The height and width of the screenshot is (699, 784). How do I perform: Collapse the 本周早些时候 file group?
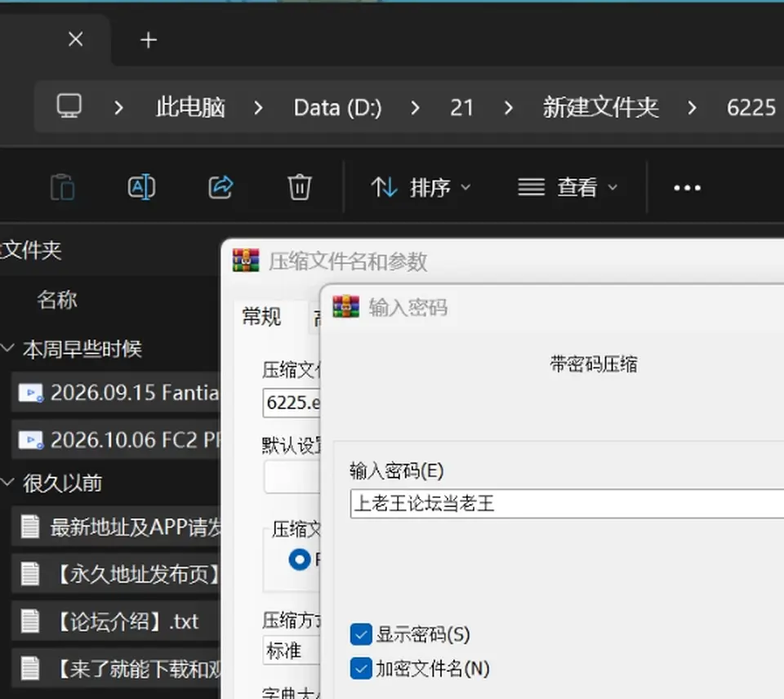(x=7, y=348)
